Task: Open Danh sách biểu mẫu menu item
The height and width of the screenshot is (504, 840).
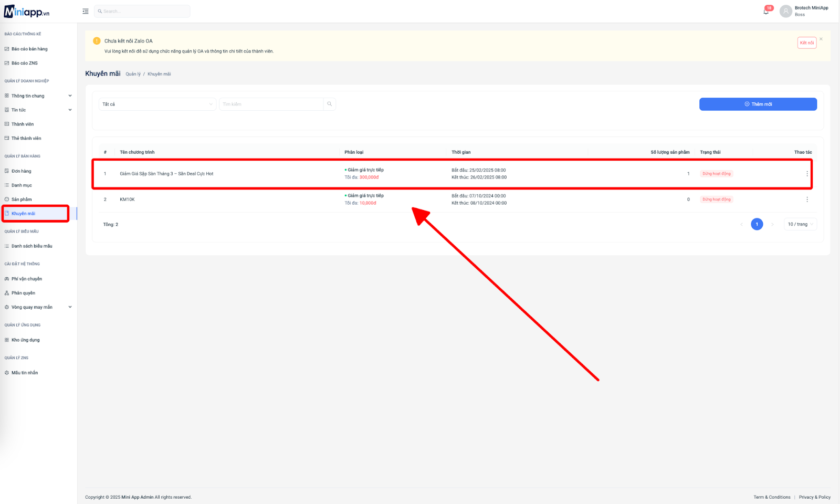Action: (x=31, y=246)
